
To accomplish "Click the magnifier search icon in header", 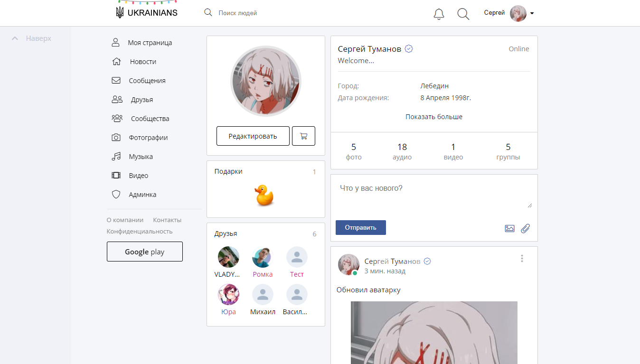I will point(463,14).
